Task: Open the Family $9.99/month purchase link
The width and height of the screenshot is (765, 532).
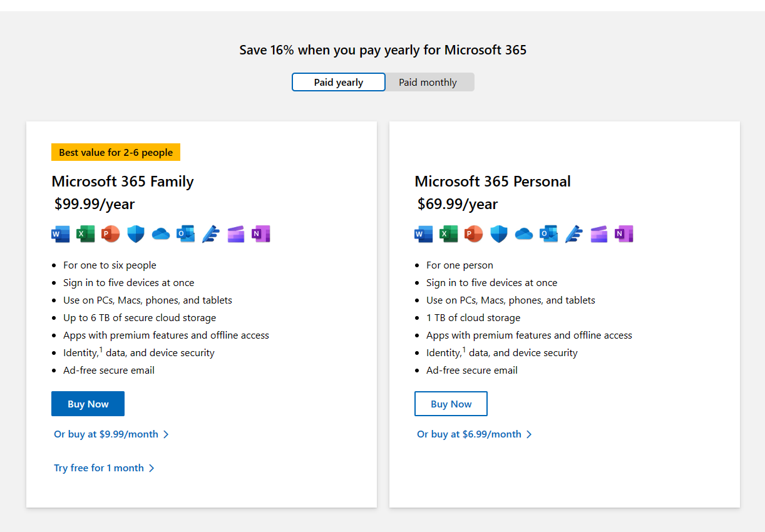Action: click(x=111, y=434)
